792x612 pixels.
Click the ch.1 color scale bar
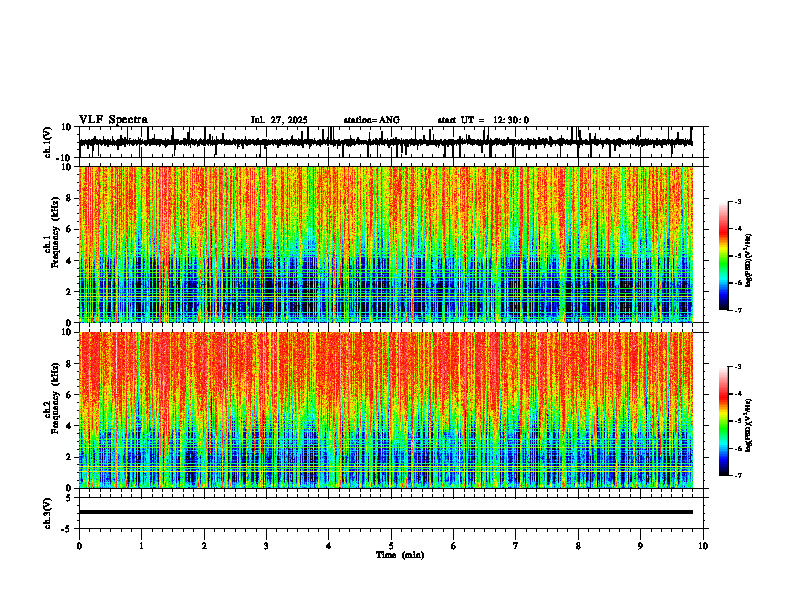tap(723, 256)
